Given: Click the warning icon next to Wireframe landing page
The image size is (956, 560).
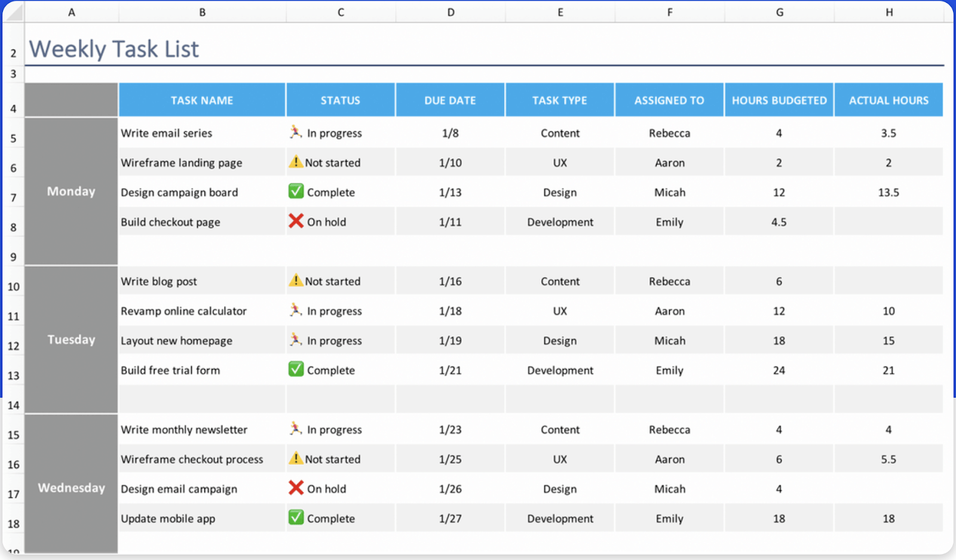Looking at the screenshot, I should pos(296,162).
